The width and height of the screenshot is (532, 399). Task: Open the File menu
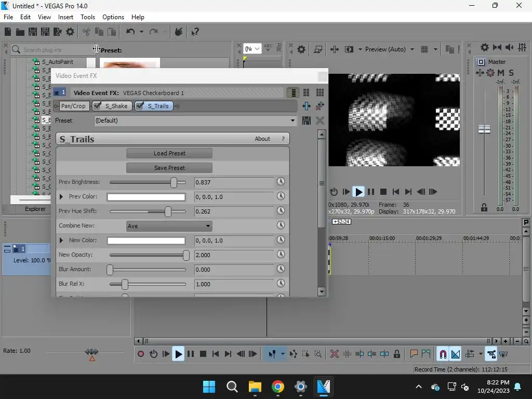tap(8, 17)
